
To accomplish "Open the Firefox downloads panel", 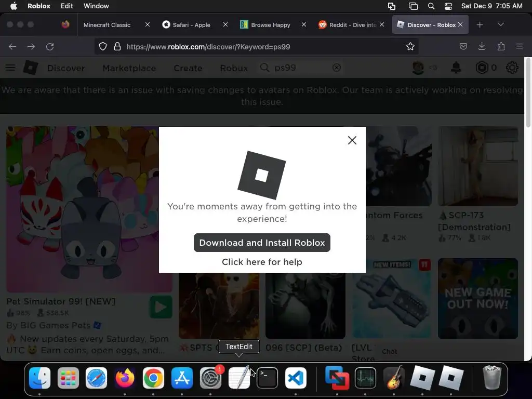I will point(482,46).
